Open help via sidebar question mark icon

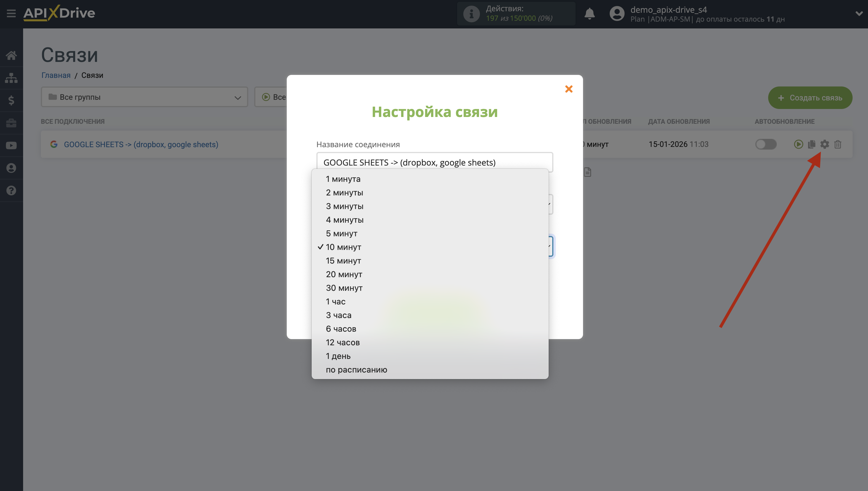click(11, 190)
